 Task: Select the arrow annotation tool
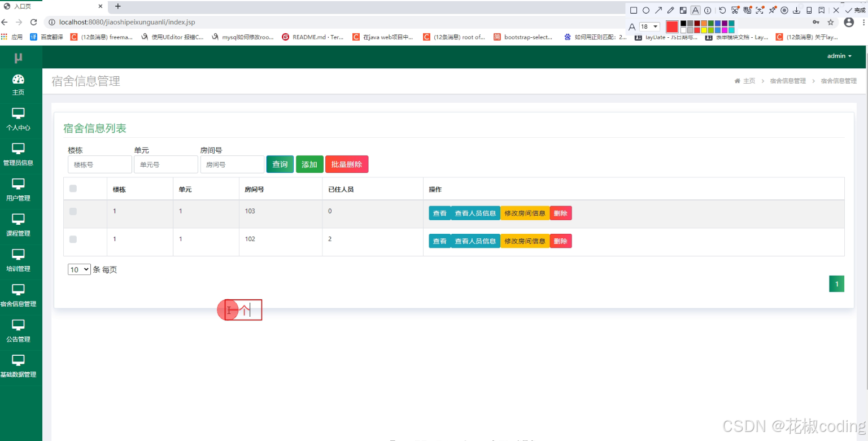[x=658, y=10]
